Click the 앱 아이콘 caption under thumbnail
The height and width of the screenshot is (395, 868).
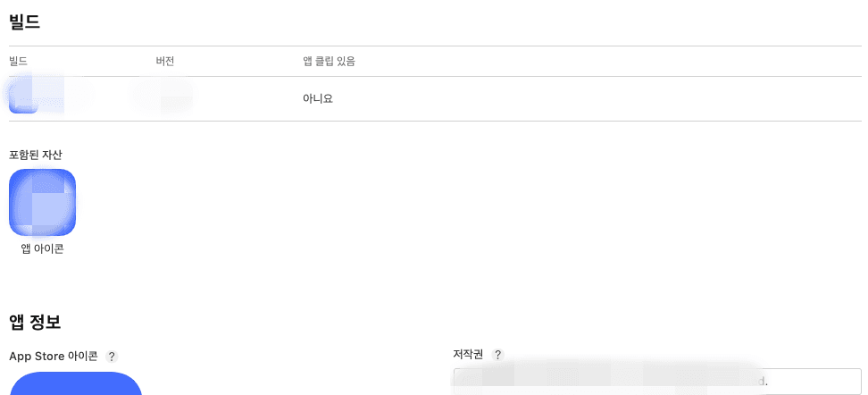point(42,248)
